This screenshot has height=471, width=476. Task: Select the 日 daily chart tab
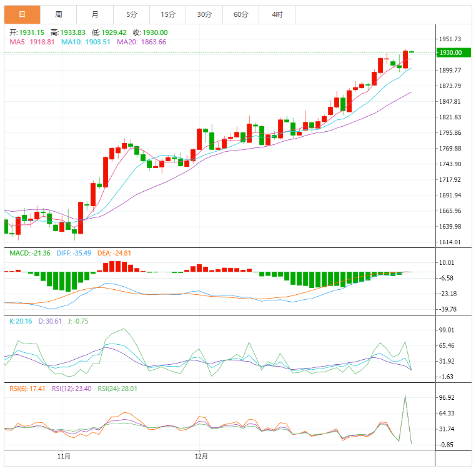tap(22, 14)
